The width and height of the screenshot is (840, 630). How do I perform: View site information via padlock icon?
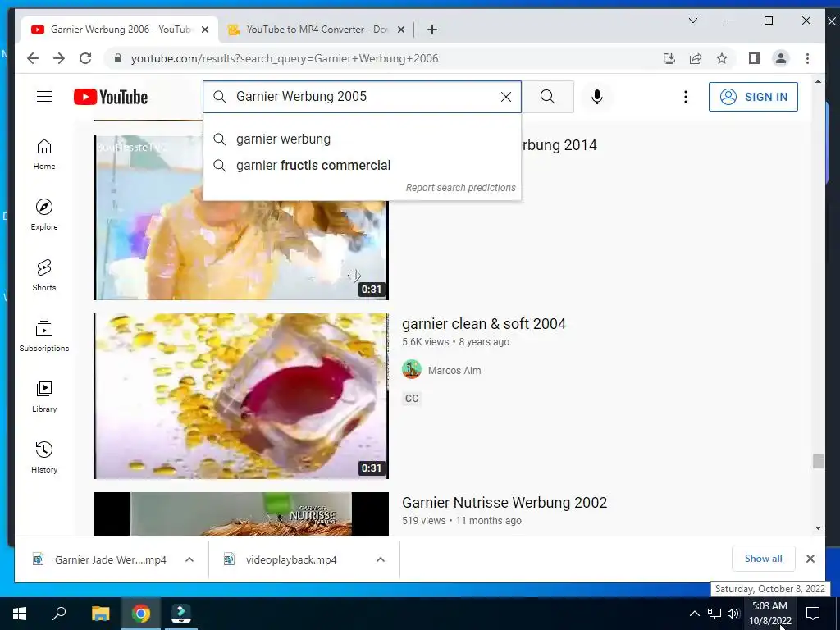(x=118, y=58)
